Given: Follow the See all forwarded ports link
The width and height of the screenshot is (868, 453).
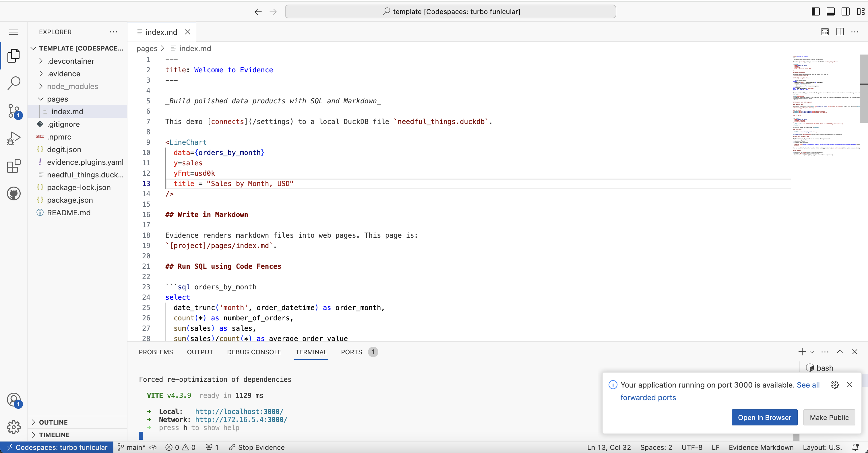Looking at the screenshot, I should coord(808,385).
